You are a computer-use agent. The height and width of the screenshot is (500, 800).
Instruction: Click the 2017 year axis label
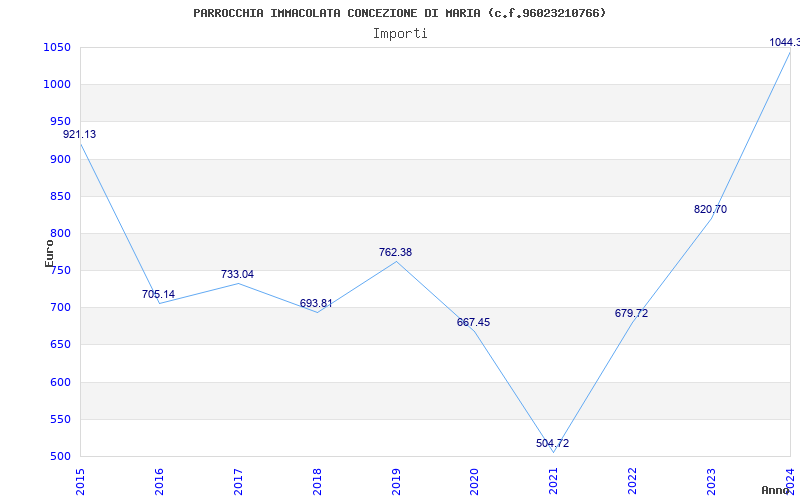[x=238, y=481]
